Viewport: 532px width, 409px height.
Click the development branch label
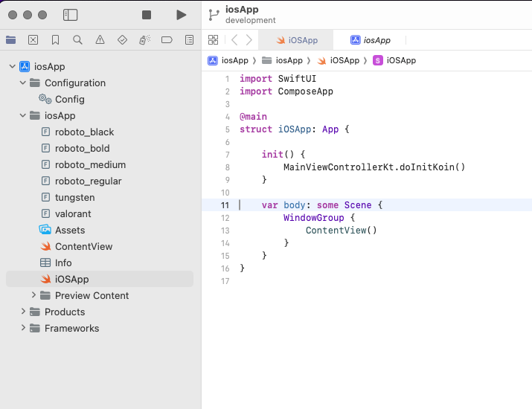point(251,20)
